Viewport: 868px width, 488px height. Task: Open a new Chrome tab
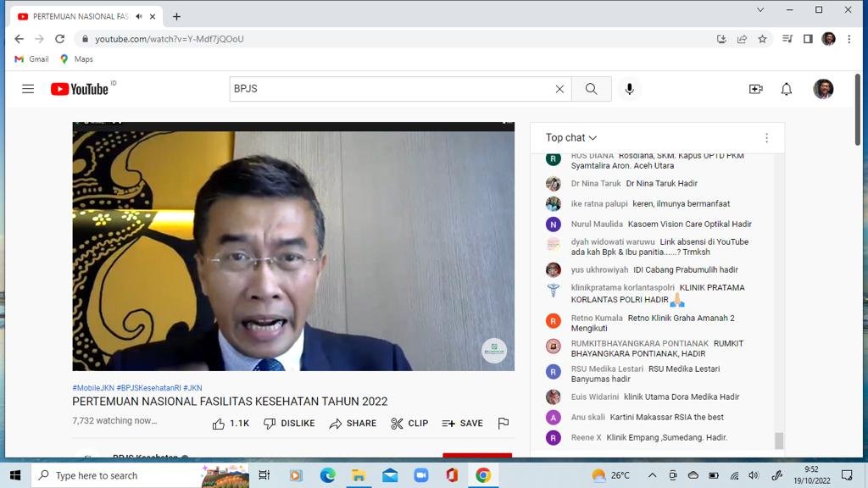click(x=176, y=17)
